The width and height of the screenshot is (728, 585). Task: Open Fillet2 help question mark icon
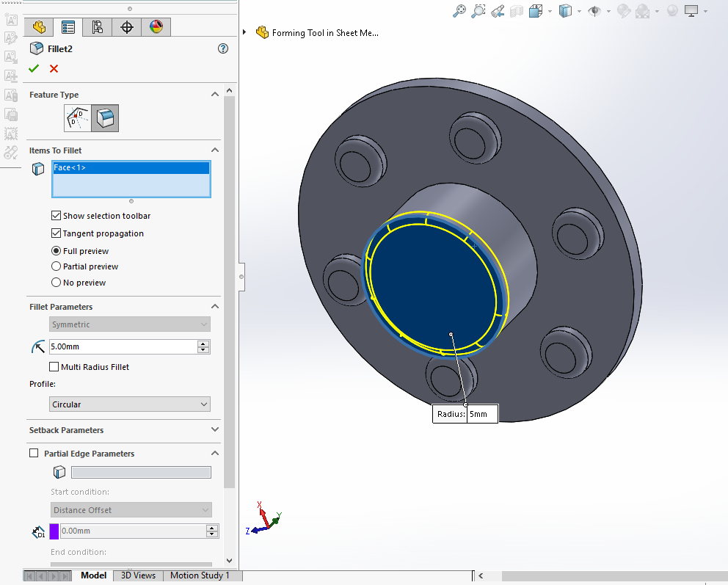click(x=223, y=48)
